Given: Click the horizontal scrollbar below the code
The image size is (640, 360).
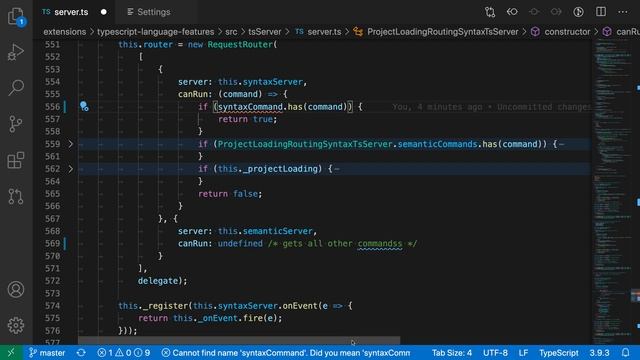Looking at the screenshot, I should tap(239, 340).
